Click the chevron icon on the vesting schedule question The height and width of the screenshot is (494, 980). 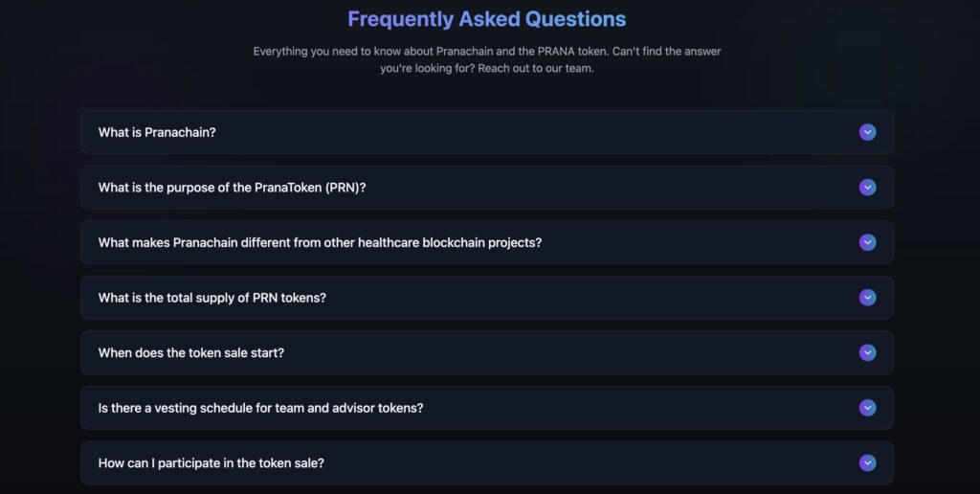pos(867,408)
